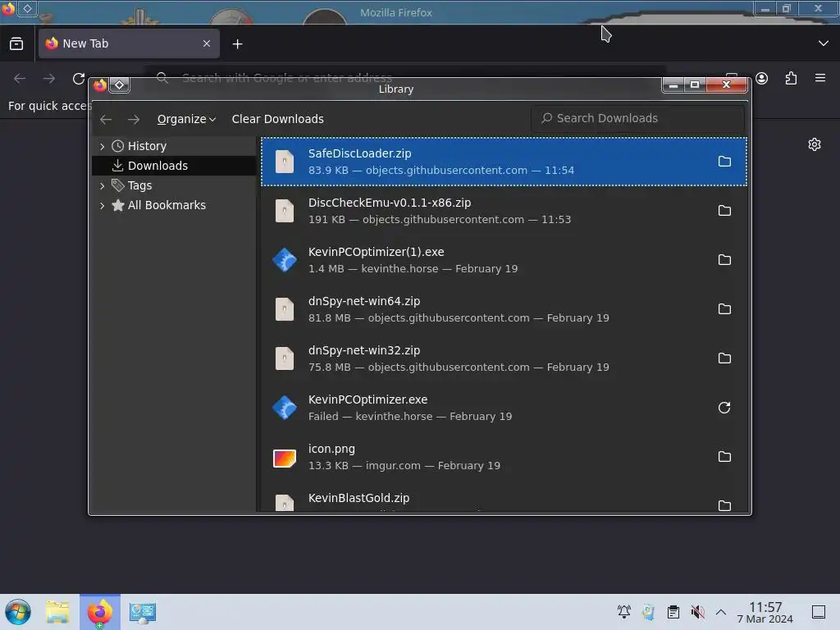Go forward in the Library window
Image resolution: width=840 pixels, height=630 pixels.
click(x=134, y=119)
